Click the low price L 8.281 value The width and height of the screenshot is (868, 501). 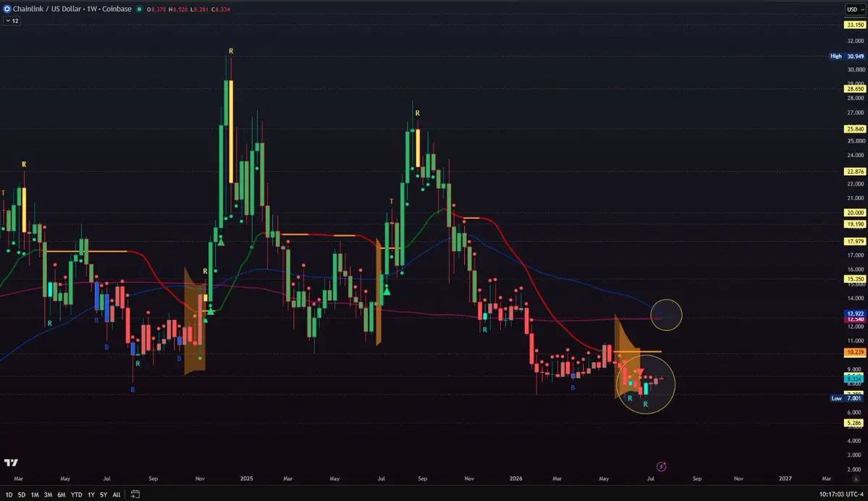(199, 9)
